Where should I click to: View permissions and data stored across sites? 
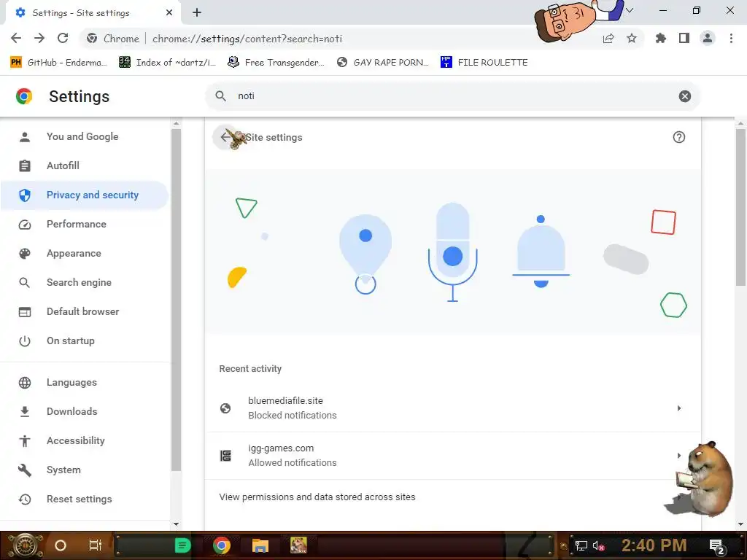pos(452,497)
